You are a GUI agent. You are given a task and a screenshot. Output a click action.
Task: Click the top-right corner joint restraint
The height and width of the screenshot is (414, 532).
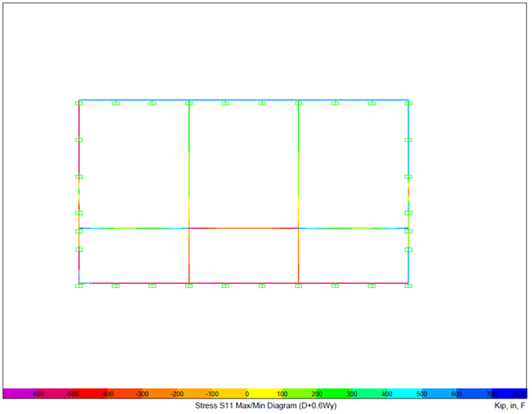click(408, 103)
